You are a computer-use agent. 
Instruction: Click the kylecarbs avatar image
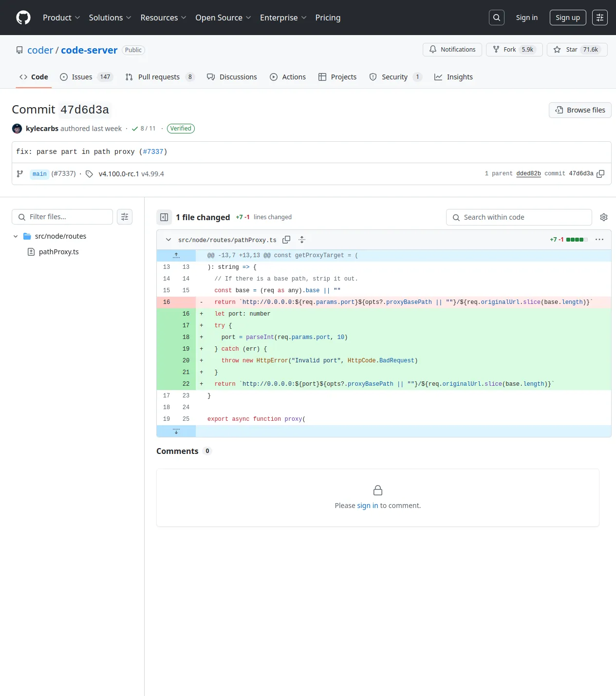(17, 129)
